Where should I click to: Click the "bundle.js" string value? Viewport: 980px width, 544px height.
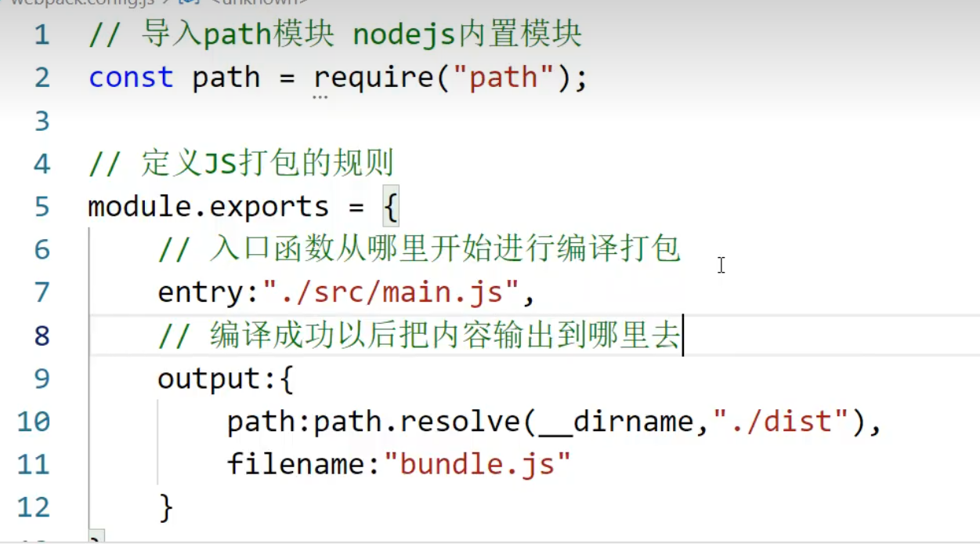477,465
